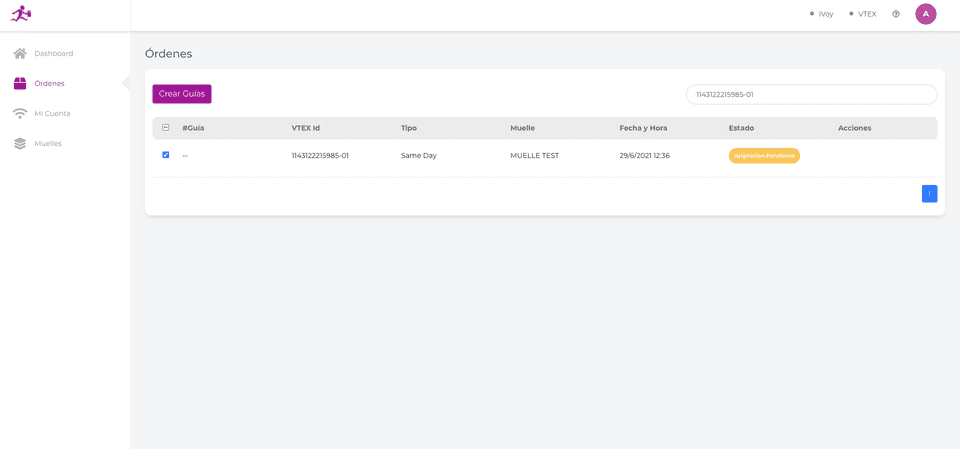Select the Órdenes box icon in sidebar

[20, 83]
